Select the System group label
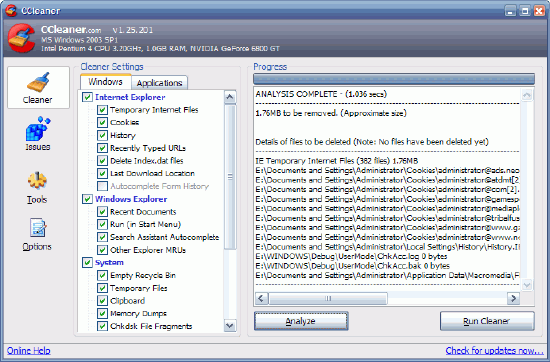Image resolution: width=550 pixels, height=362 pixels. (x=109, y=262)
